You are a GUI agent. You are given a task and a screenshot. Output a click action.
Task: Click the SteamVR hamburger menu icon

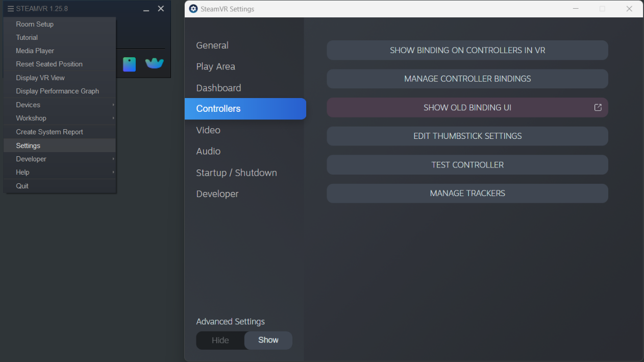point(10,9)
